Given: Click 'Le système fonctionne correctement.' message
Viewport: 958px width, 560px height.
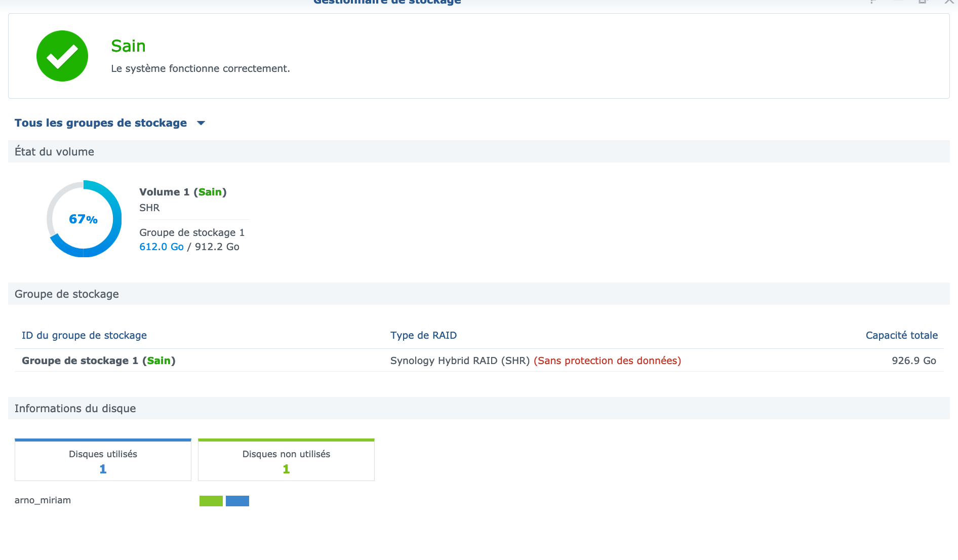Looking at the screenshot, I should 201,68.
